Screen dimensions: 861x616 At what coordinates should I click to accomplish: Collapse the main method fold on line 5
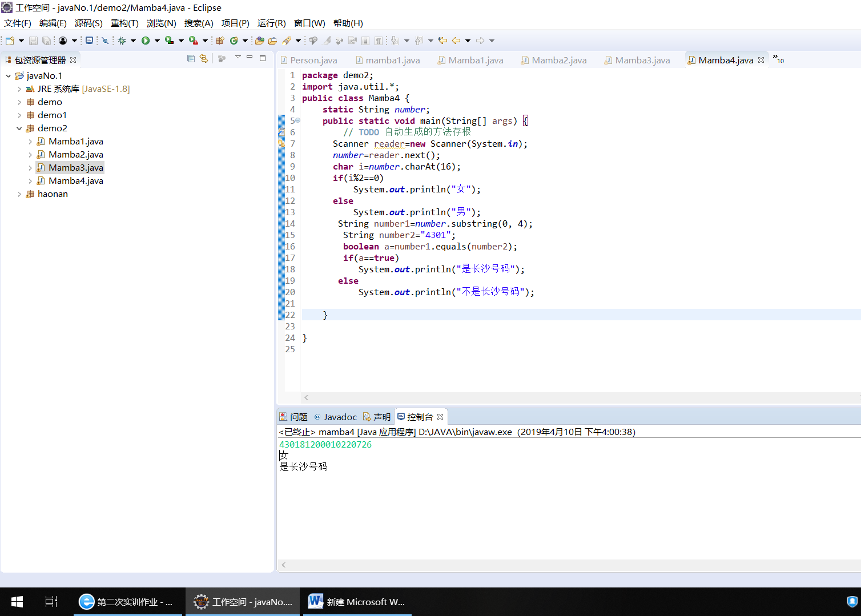[297, 120]
